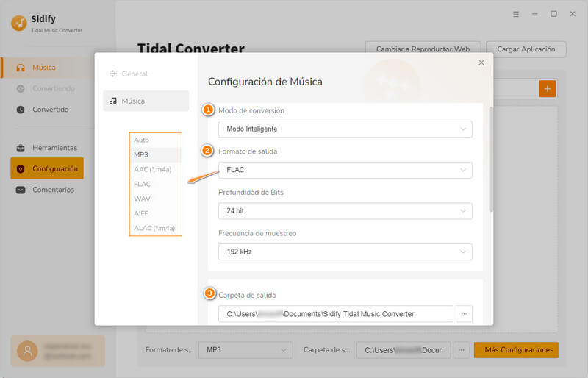This screenshot has height=378, width=588.
Task: Click the orange plus add button
Action: click(547, 89)
